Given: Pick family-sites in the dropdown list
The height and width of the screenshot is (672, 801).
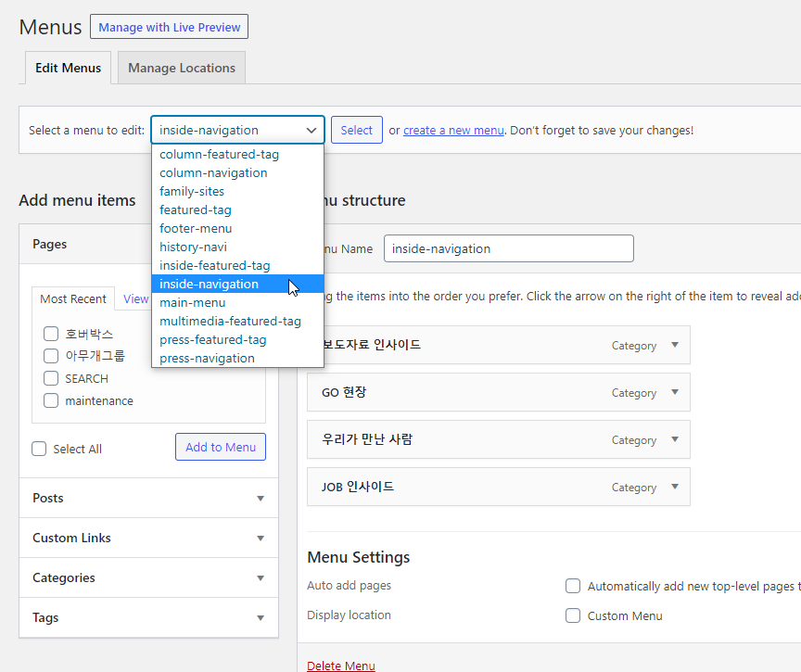Looking at the screenshot, I should pyautogui.click(x=237, y=192).
